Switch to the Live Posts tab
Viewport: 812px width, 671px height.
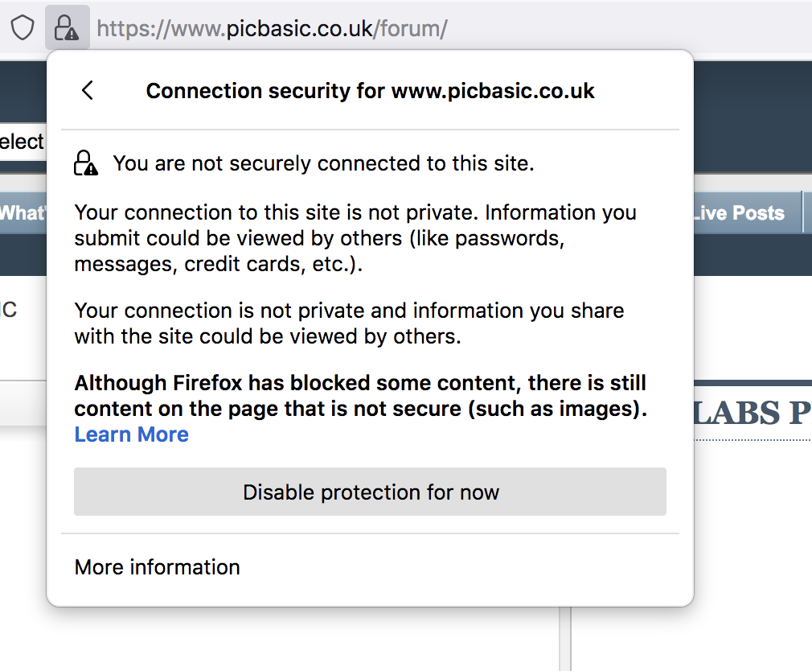(x=738, y=213)
